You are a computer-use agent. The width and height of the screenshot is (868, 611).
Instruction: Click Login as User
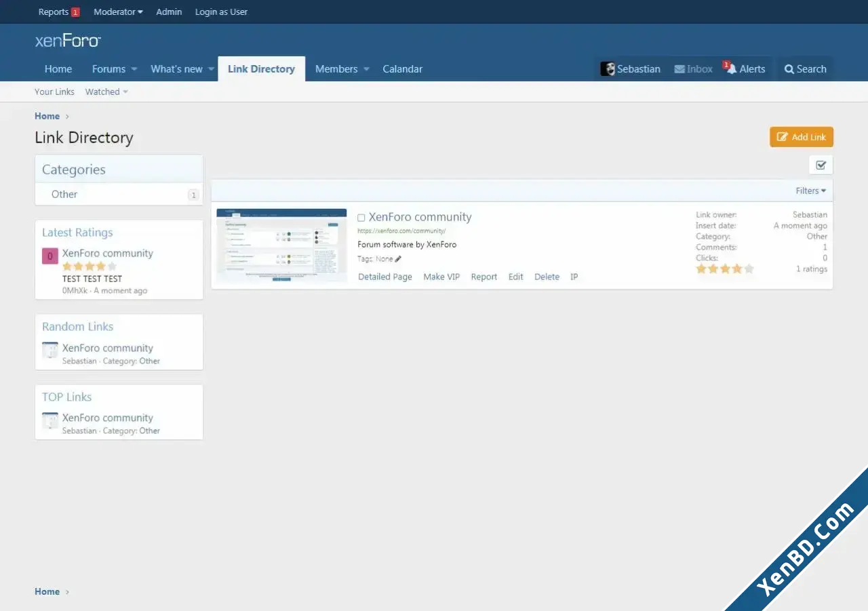point(221,12)
